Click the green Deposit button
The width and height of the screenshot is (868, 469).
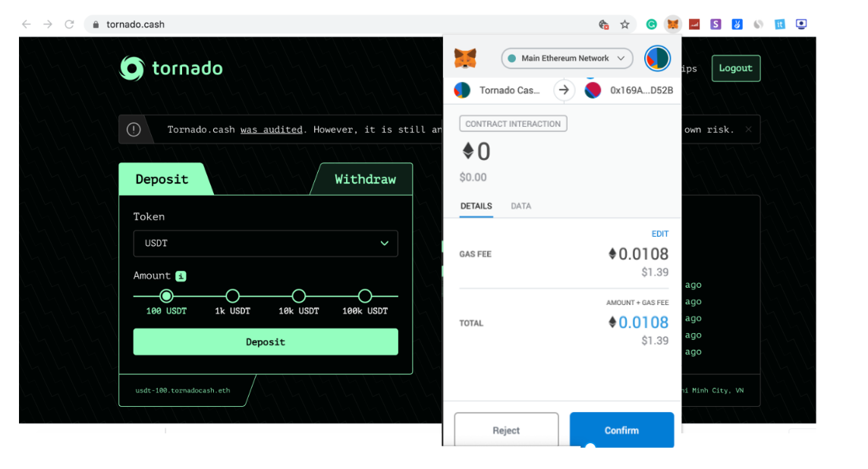(x=266, y=342)
